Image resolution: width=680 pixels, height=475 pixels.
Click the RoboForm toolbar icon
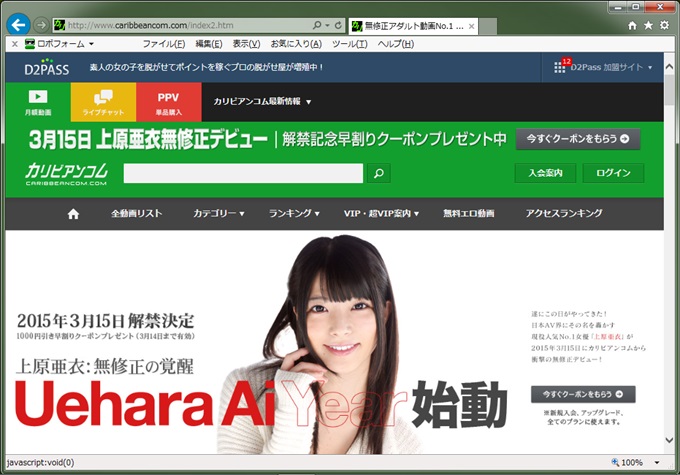tap(29, 43)
